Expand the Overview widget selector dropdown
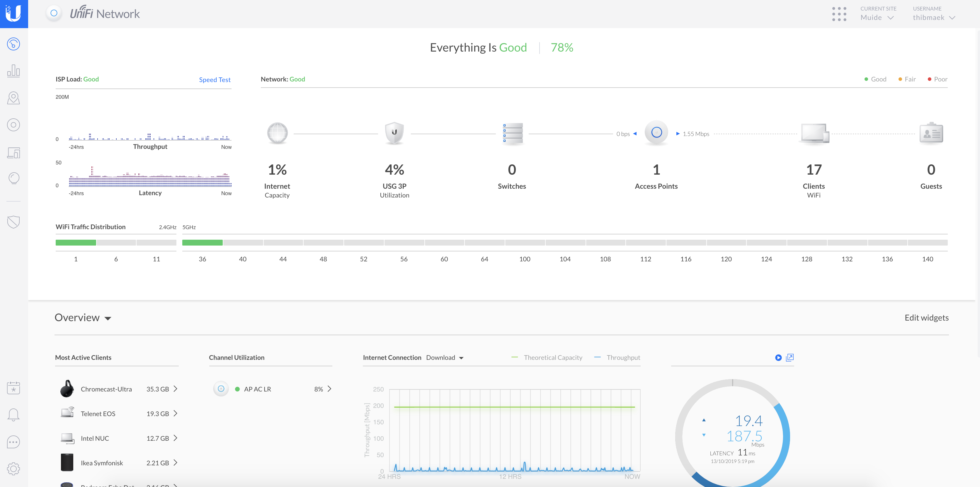980x487 pixels. 83,318
